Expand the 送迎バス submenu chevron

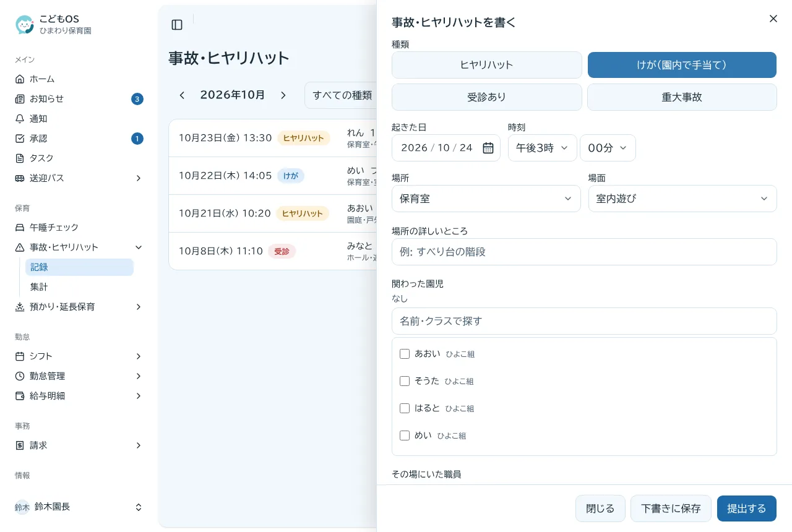139,178
